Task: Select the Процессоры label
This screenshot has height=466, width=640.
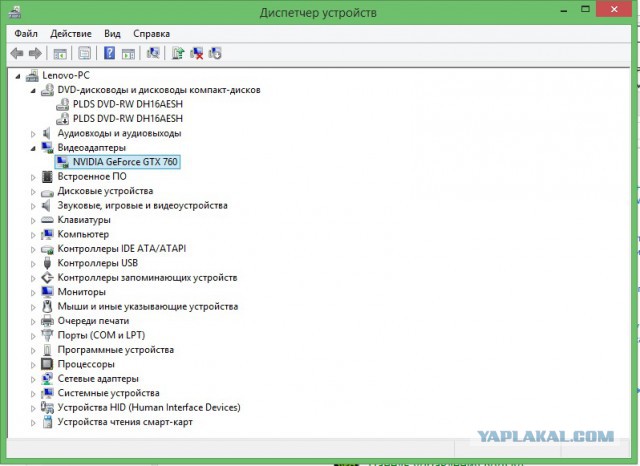Action: pos(86,364)
